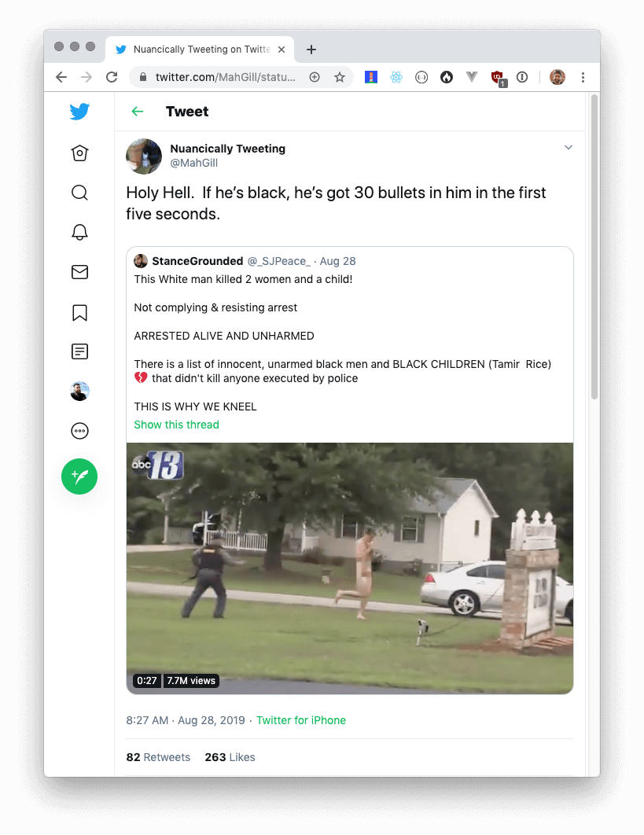Open Notifications bell icon
644x835 pixels.
tap(79, 232)
